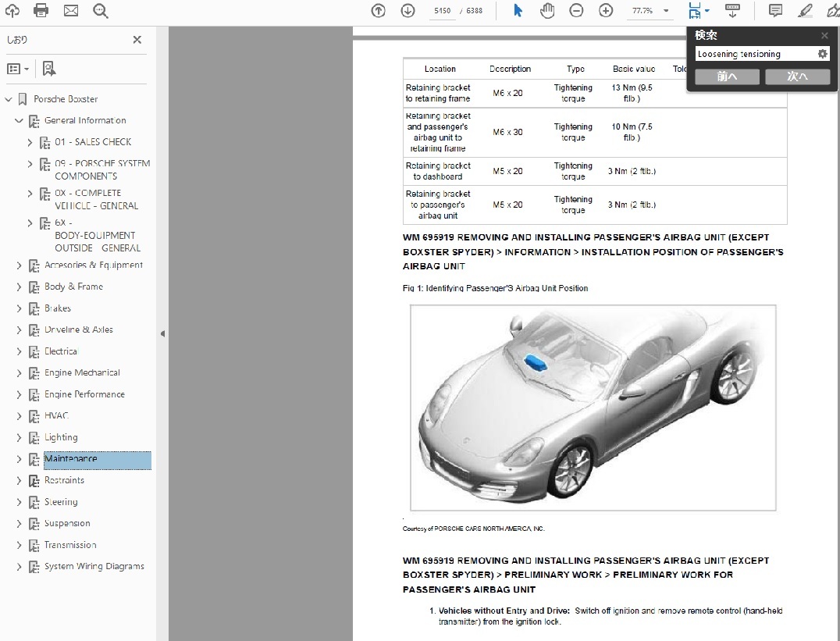Open search settings gear
Image resolution: width=840 pixels, height=641 pixels.
823,54
